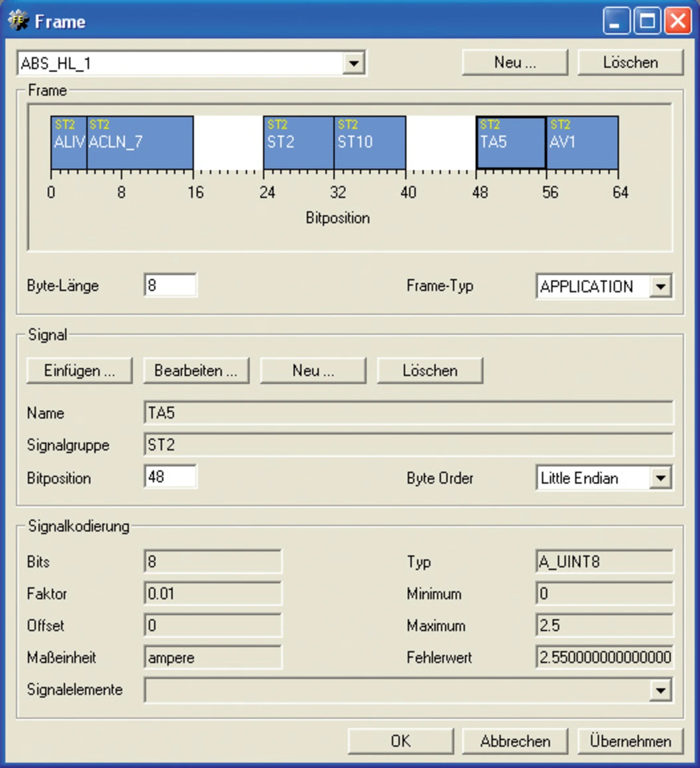700x768 pixels.
Task: Select the TA5 signal block
Action: pos(511,142)
